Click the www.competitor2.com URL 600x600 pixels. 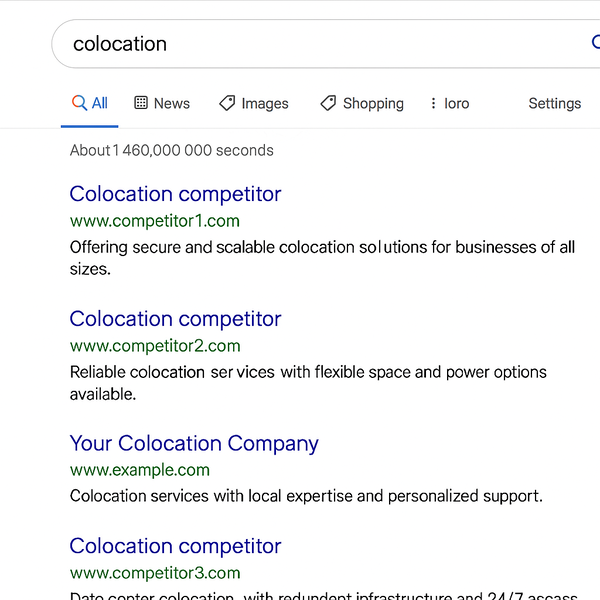[155, 346]
